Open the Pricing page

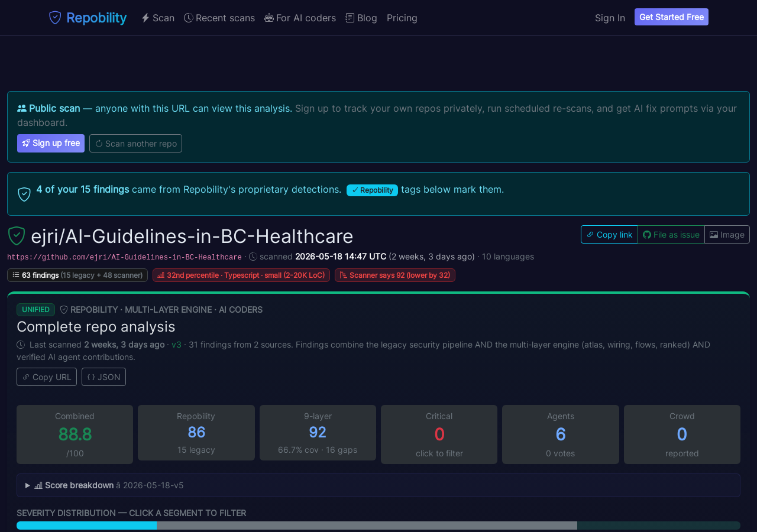pos(402,18)
